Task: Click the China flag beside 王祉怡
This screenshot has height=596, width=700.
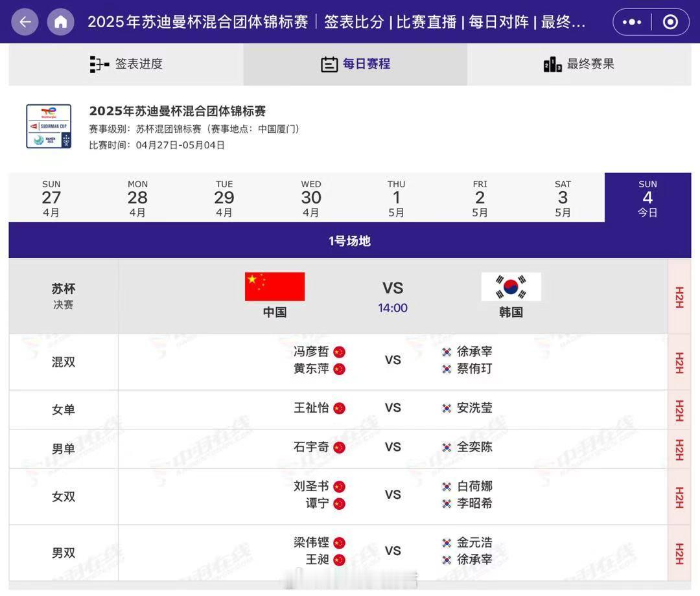Action: 339,408
